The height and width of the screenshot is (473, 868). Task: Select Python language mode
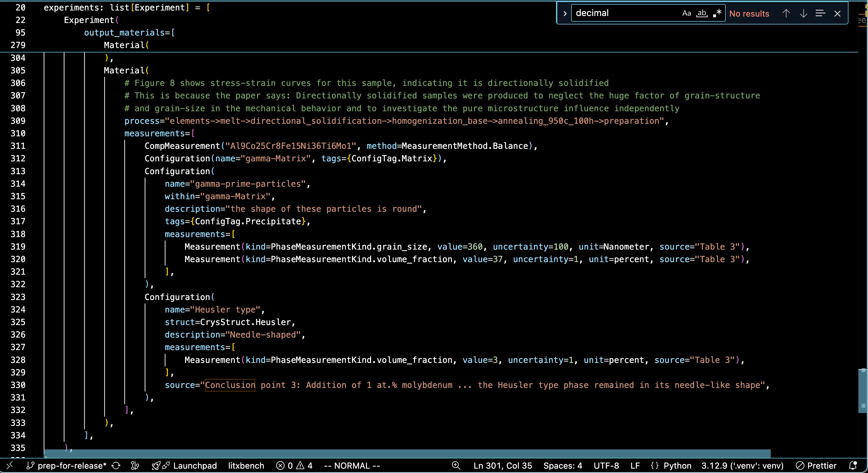tap(677, 466)
